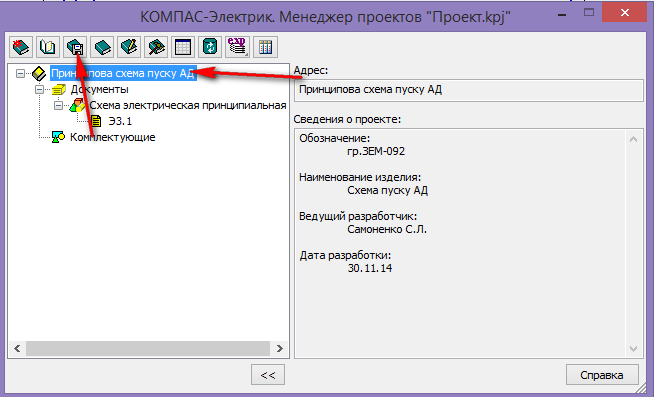Screen dimensions: 654x397
Task: Click the colored columns table icon
Action: (265, 47)
